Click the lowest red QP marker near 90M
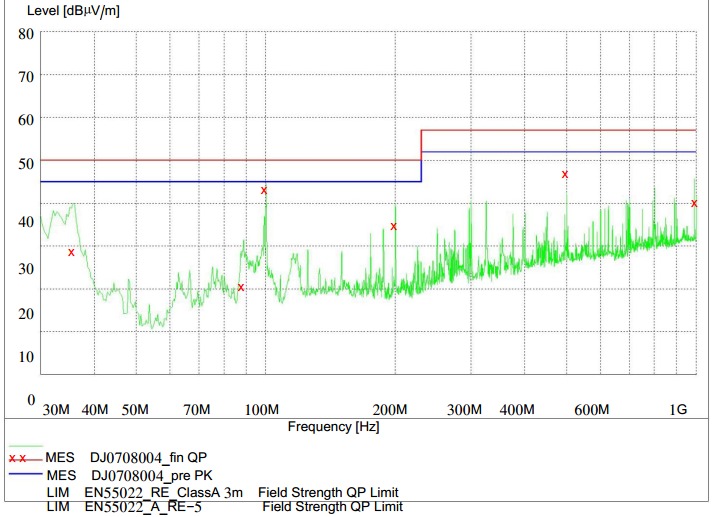Screen dimensions: 715x517 pos(241,288)
